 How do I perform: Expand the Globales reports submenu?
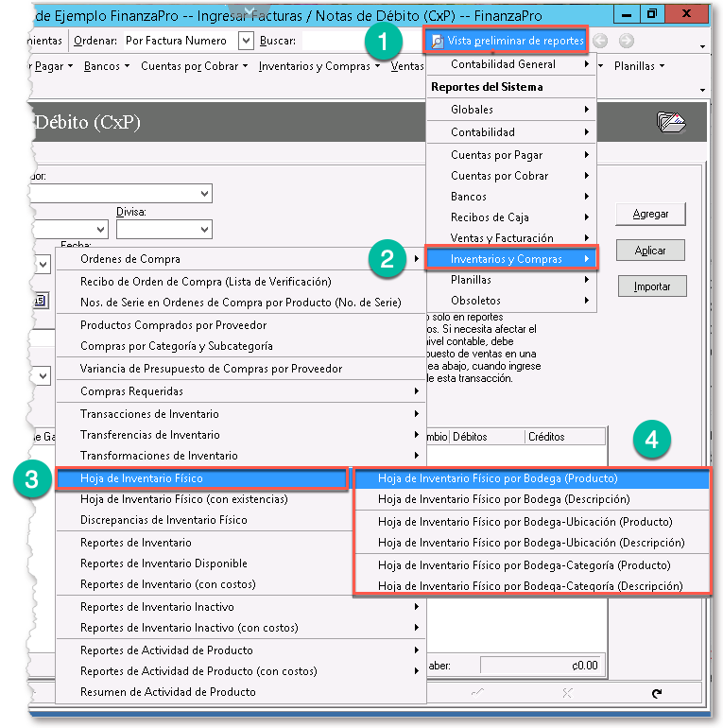[x=511, y=110]
